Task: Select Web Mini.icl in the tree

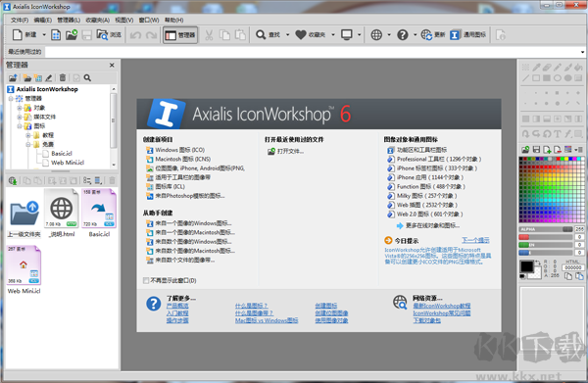Action: (68, 163)
